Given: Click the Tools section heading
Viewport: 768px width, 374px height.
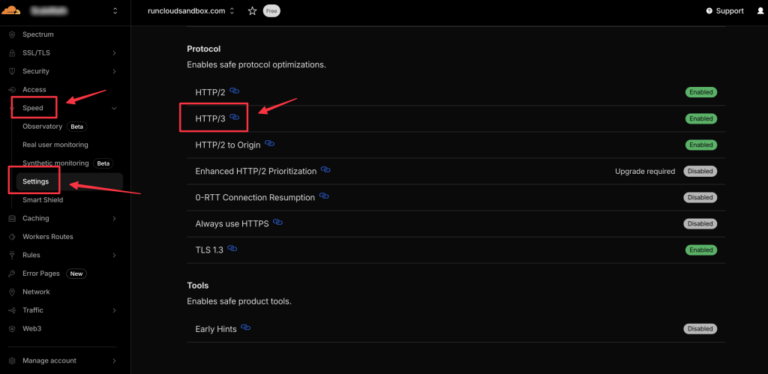Looking at the screenshot, I should 198,285.
